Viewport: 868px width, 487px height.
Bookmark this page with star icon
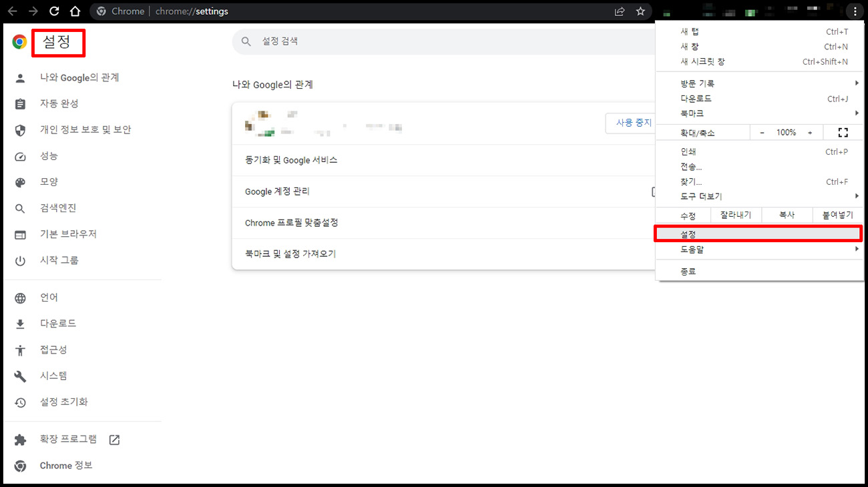point(640,11)
